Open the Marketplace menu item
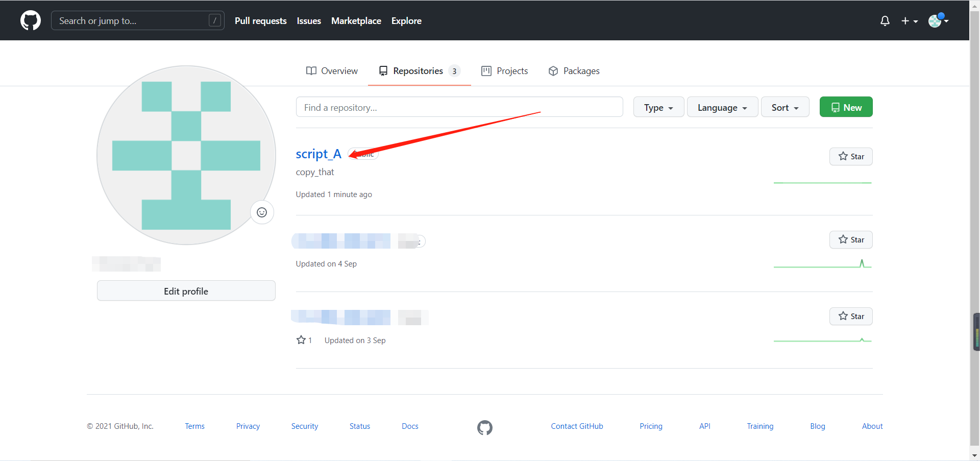The width and height of the screenshot is (980, 461). (x=356, y=21)
